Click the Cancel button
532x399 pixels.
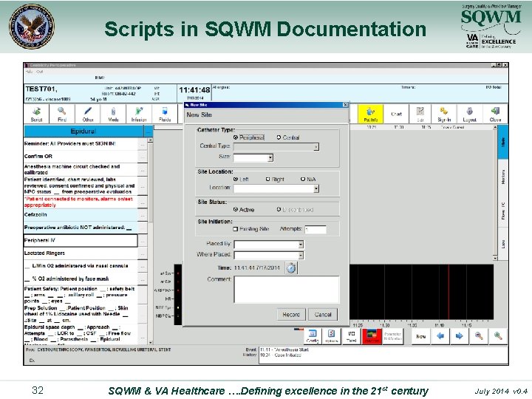click(323, 315)
